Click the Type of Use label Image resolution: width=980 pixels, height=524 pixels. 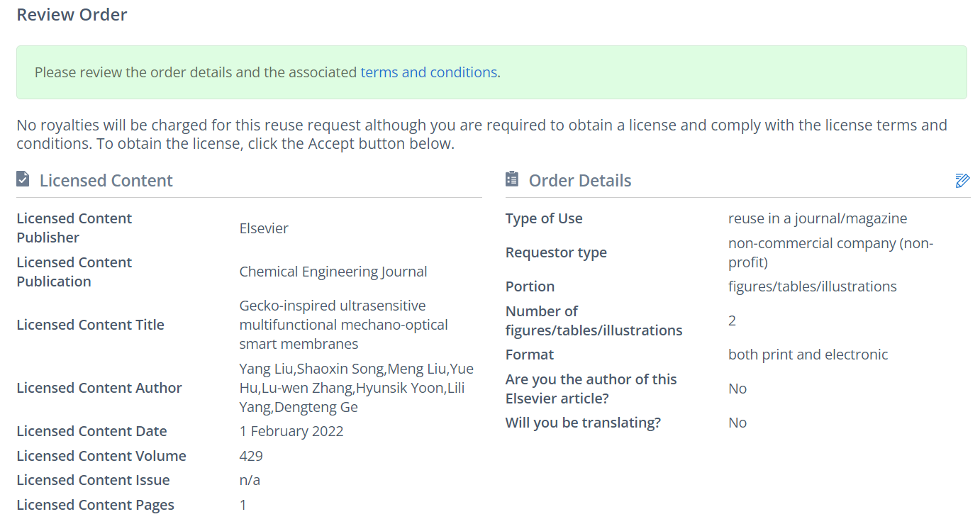coord(544,218)
